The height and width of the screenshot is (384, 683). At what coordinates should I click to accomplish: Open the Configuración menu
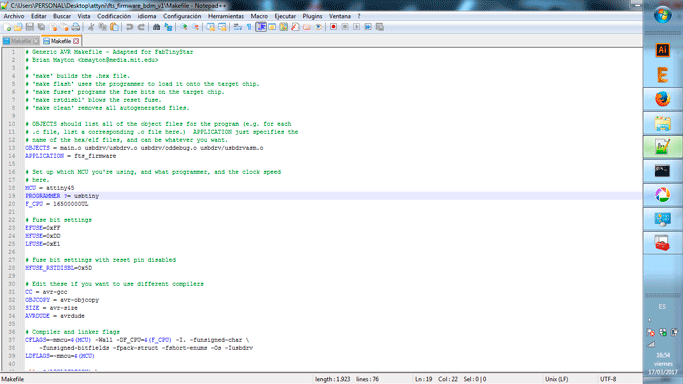pos(182,16)
